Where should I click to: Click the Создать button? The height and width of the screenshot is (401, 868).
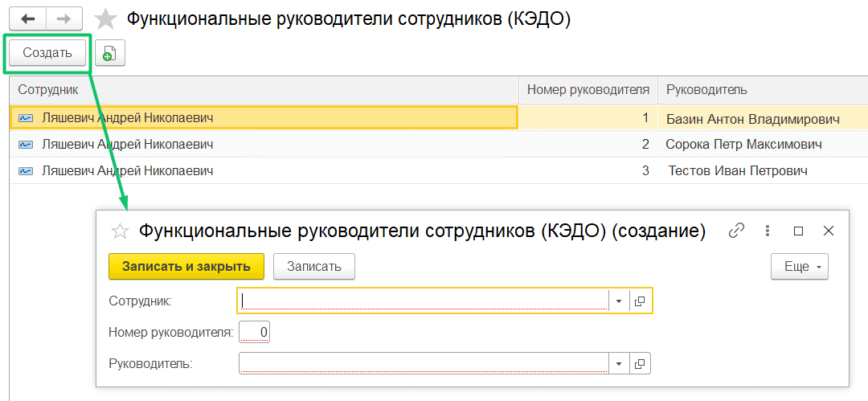click(47, 53)
